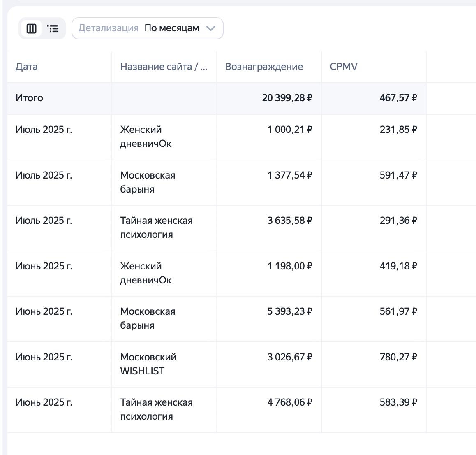The height and width of the screenshot is (455, 476).
Task: Sort by the Дата column header
Action: (27, 67)
